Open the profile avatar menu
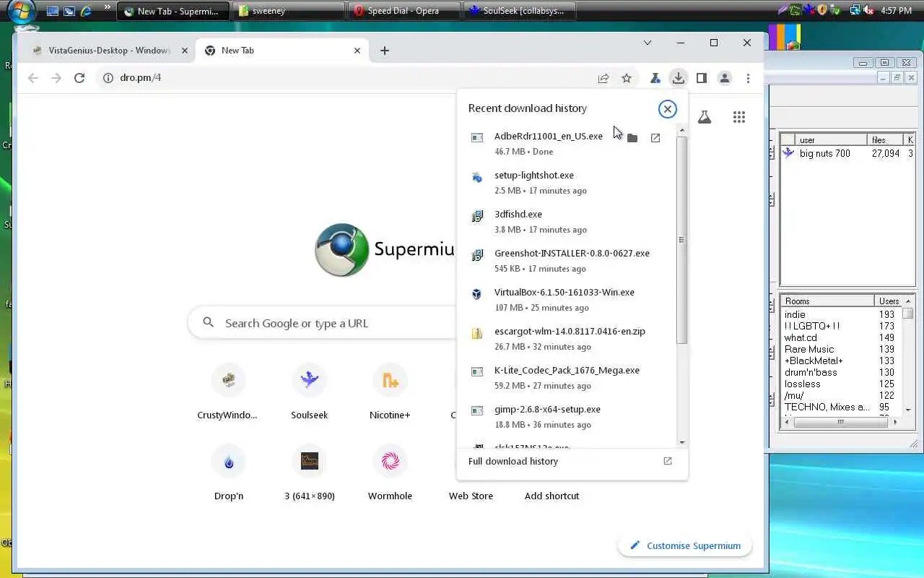The height and width of the screenshot is (578, 924). tap(725, 78)
